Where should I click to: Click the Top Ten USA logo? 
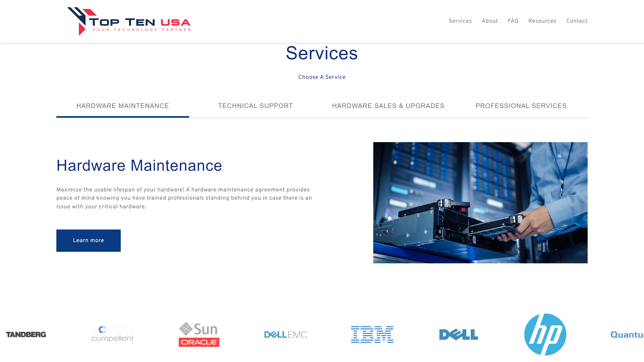(x=129, y=21)
